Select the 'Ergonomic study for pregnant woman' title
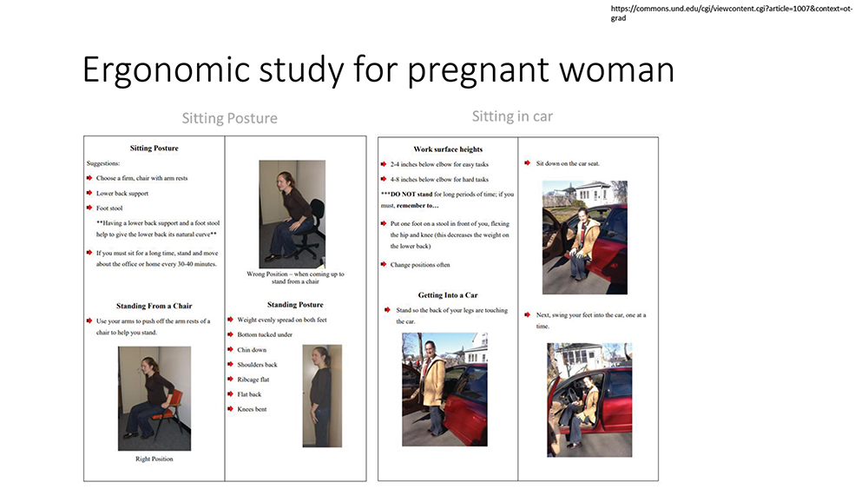Screen dimensions: 868x489 (x=378, y=70)
